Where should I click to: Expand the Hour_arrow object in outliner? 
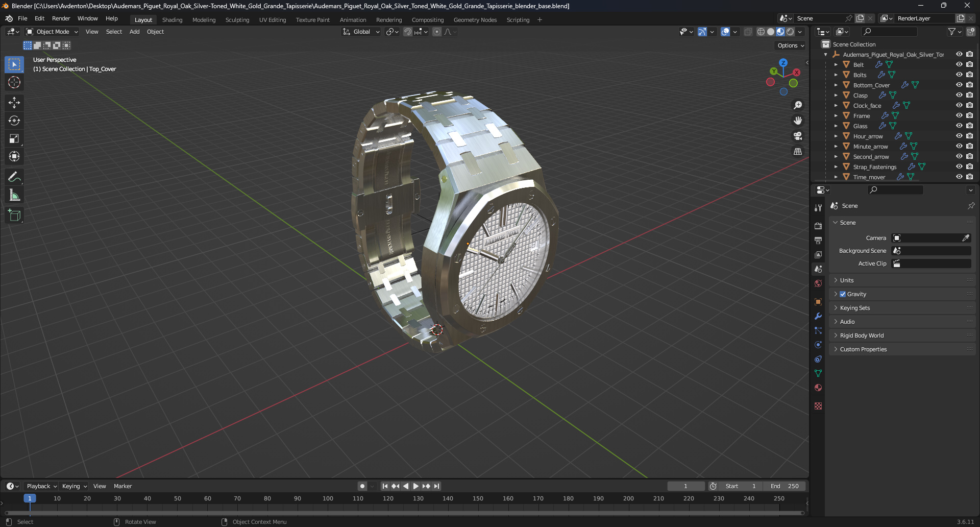[x=836, y=136]
